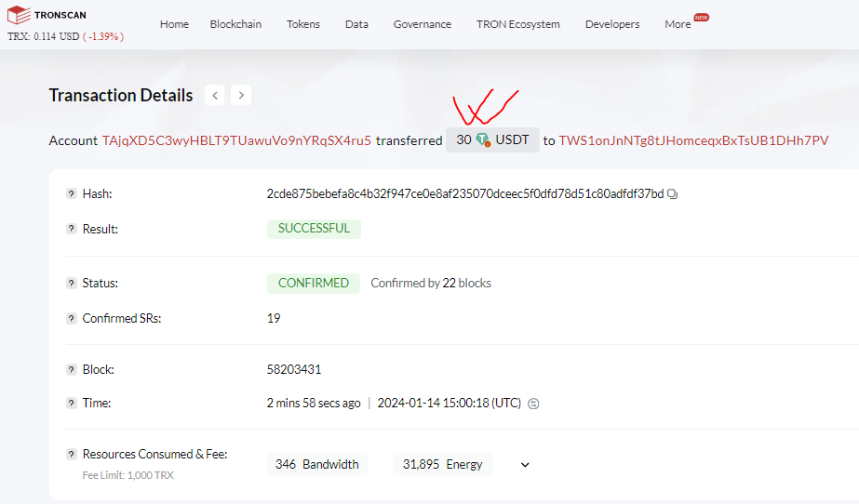Click help icon next to Block
Viewport: 859px width, 504px height.
tap(72, 369)
